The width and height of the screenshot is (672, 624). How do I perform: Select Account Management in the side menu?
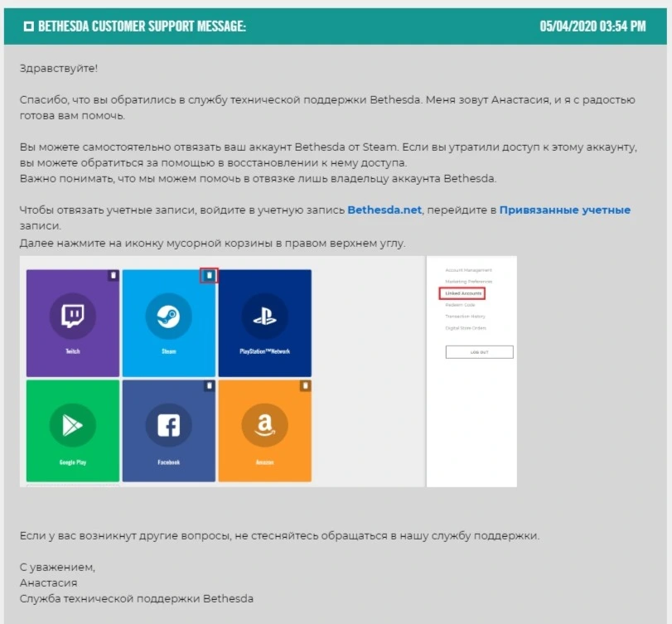[468, 270]
